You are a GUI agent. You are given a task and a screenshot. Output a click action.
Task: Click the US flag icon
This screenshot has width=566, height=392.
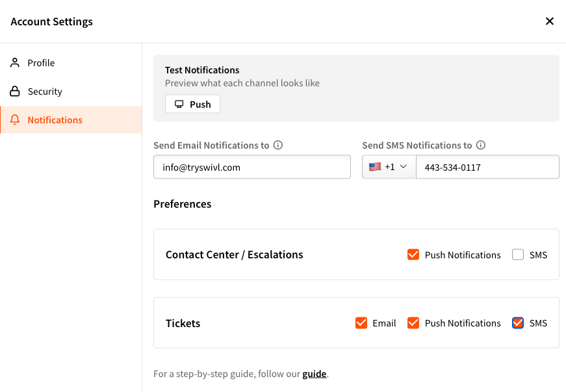[x=375, y=167]
